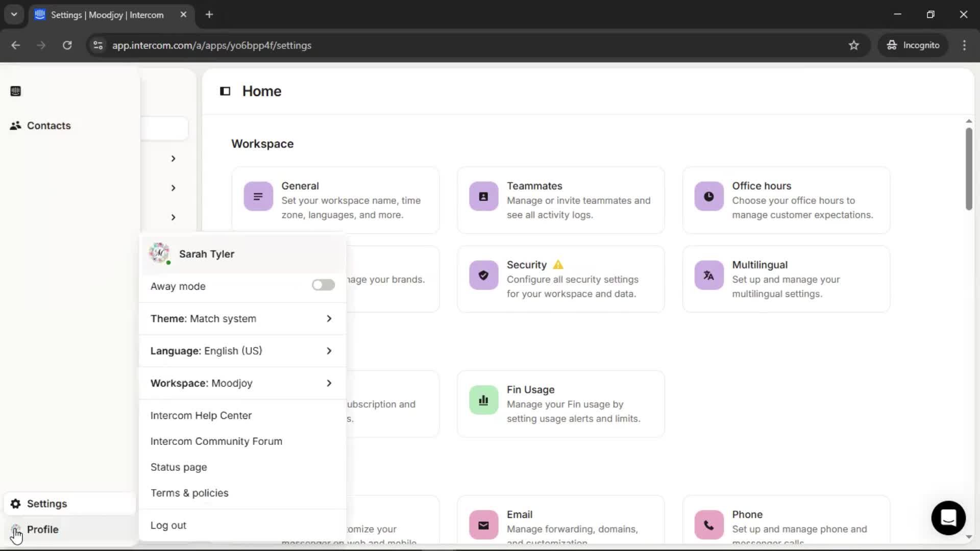Click the Incognito indicator
Screen dimensions: 980x551
coord(913,45)
